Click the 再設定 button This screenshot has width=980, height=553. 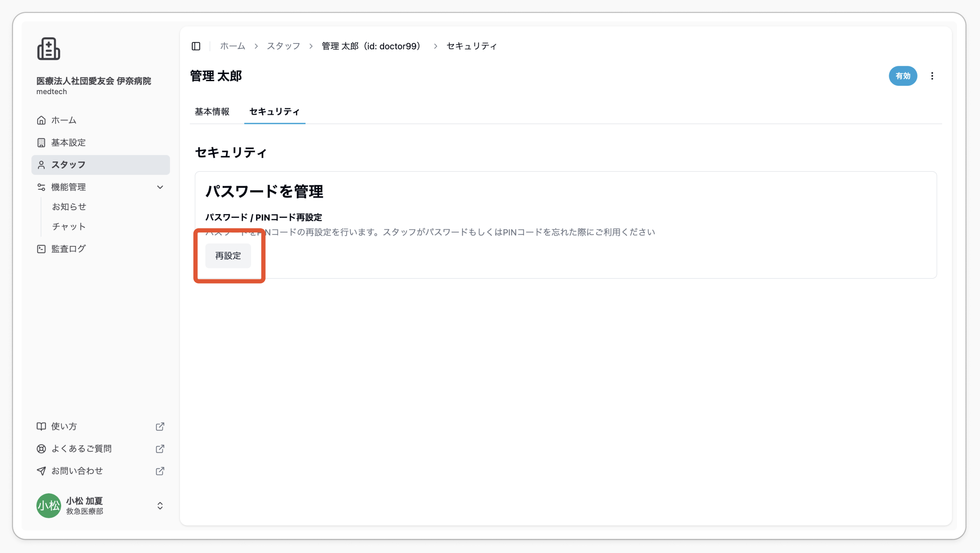click(x=228, y=256)
